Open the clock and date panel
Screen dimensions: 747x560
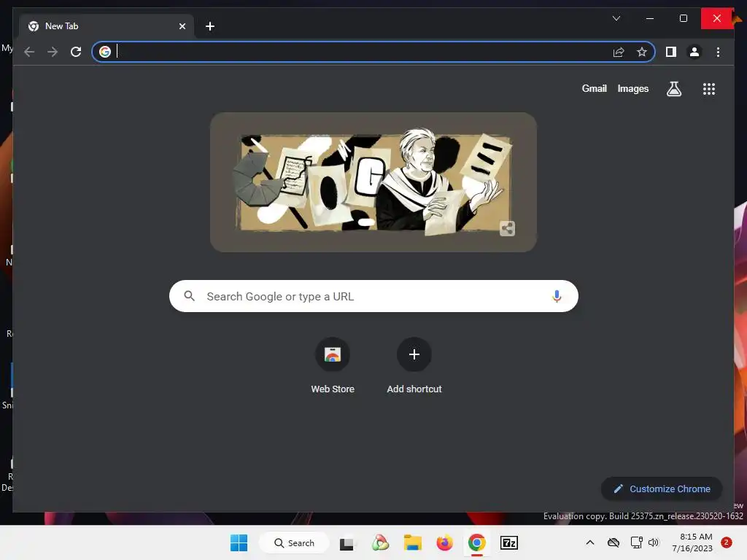coord(692,542)
